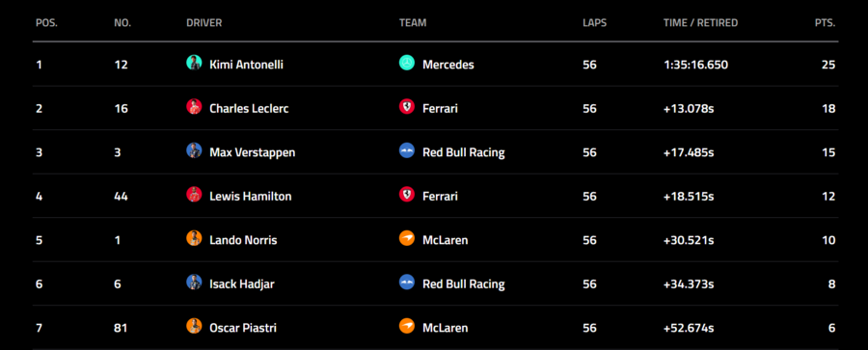Click the TIME / RETIRED column header
This screenshot has height=350, width=868.
(x=700, y=23)
